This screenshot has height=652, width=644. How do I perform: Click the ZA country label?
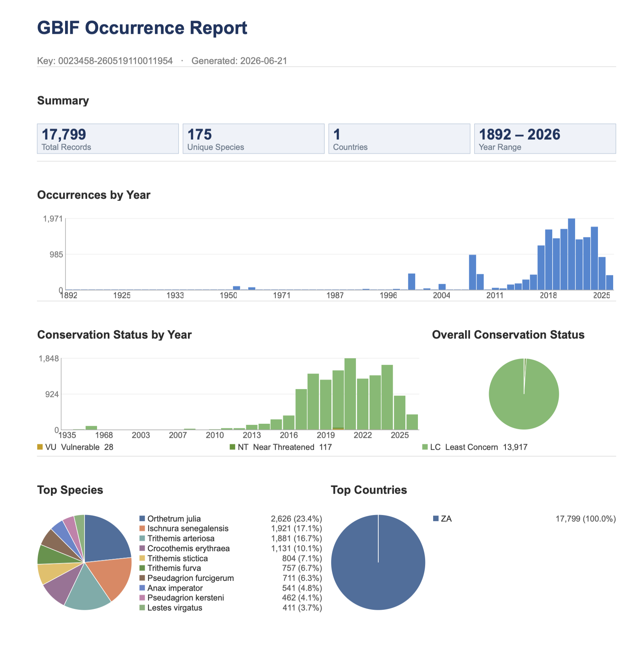446,519
